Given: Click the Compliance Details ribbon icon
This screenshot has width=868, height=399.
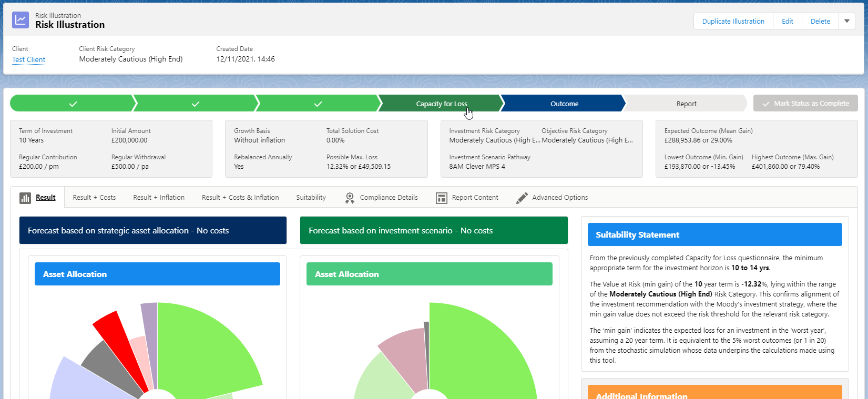Looking at the screenshot, I should [x=350, y=198].
